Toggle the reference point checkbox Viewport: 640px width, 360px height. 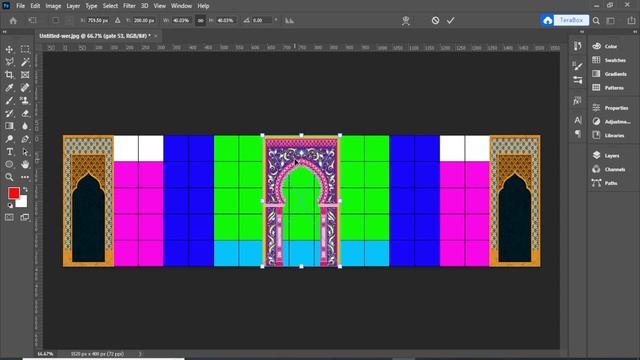(56, 20)
